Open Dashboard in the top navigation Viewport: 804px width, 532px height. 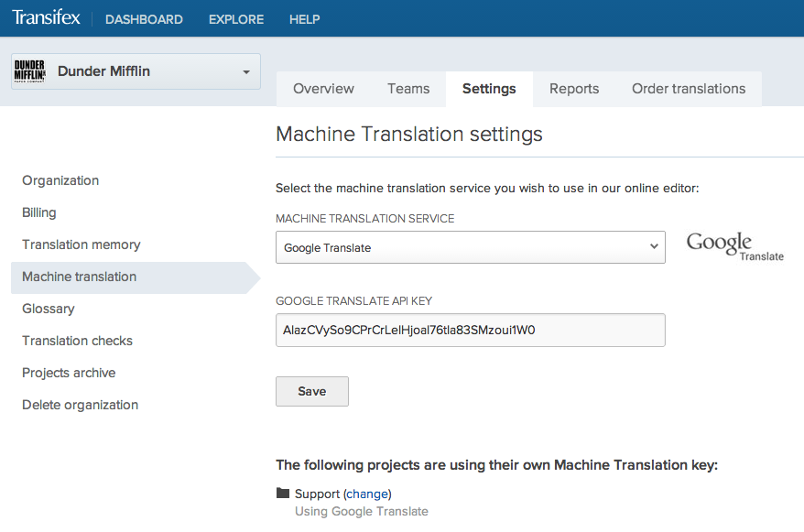[144, 19]
